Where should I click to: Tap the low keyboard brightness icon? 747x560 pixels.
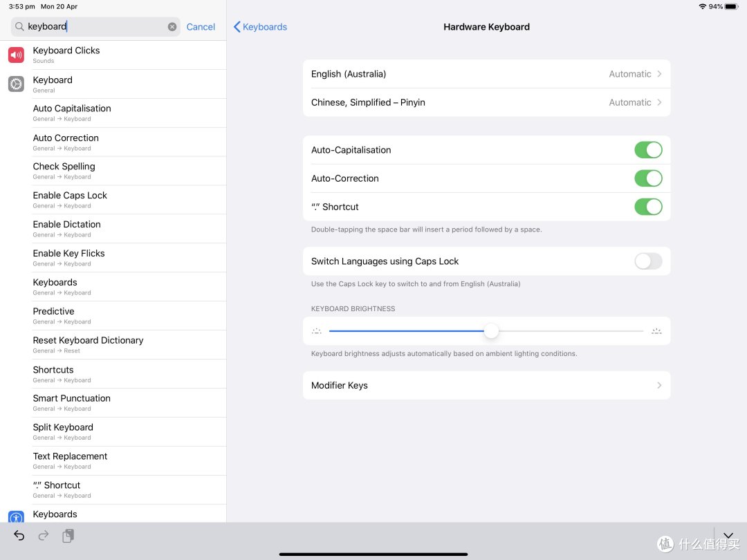pos(317,331)
